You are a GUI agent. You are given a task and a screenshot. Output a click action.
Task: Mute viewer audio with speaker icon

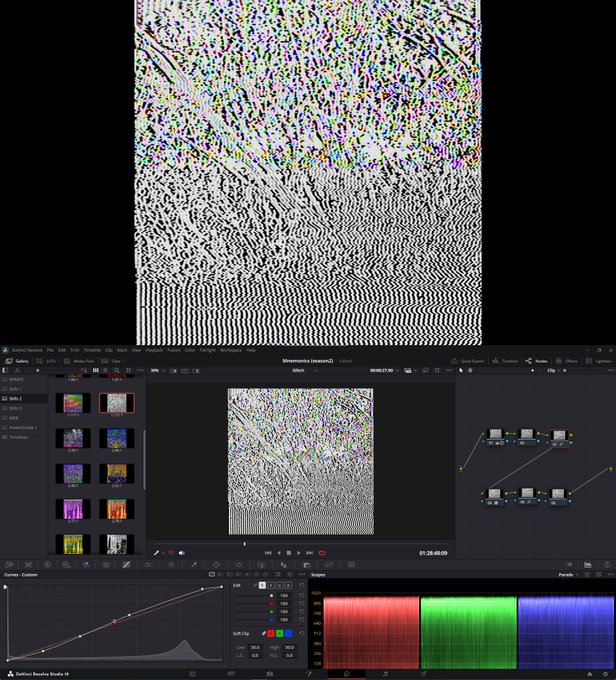point(181,552)
